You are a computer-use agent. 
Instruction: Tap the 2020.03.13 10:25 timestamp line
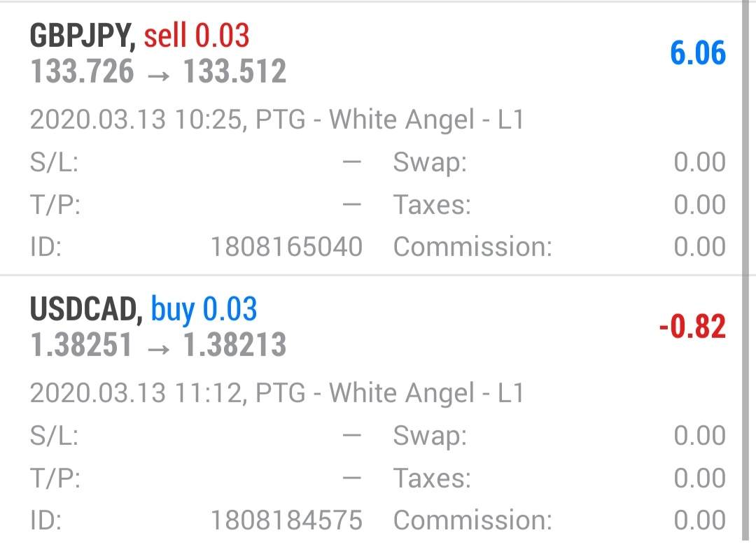[x=276, y=120]
